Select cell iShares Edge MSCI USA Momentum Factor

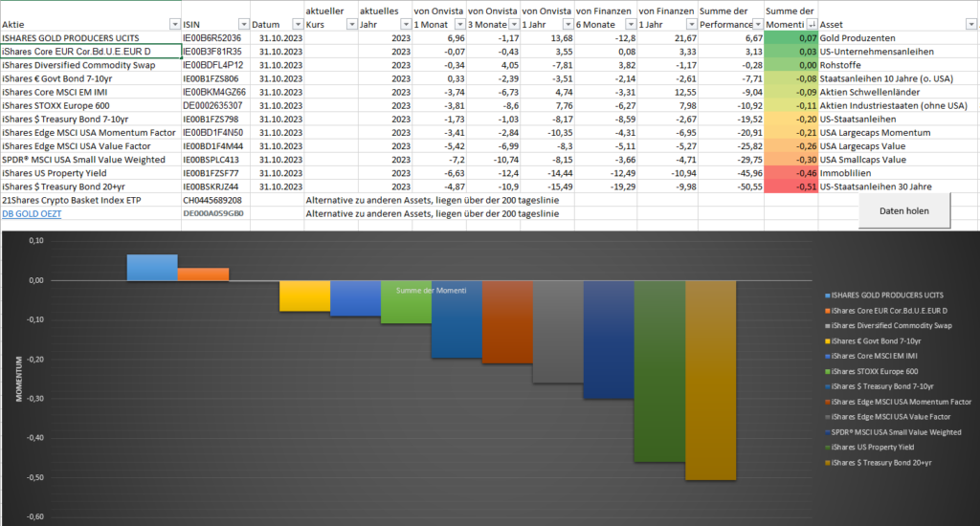91,132
